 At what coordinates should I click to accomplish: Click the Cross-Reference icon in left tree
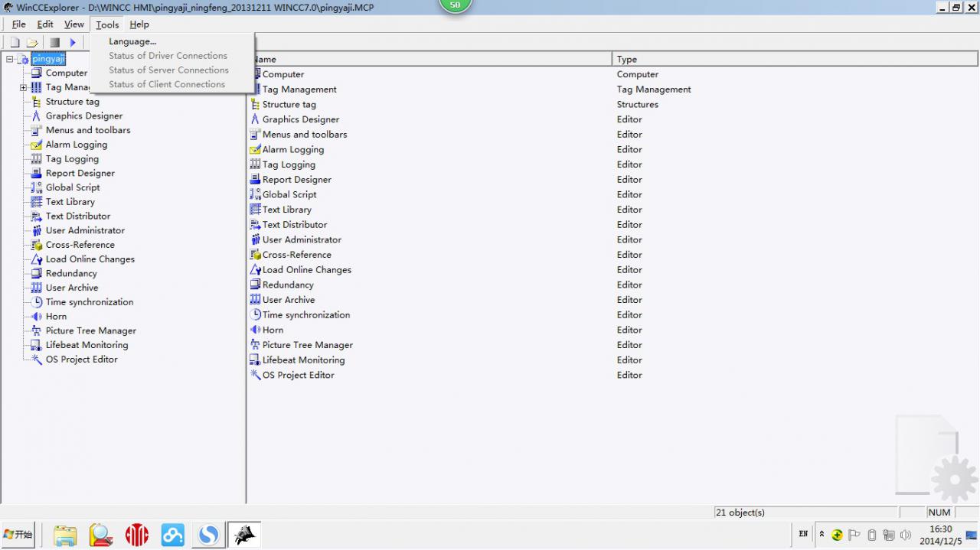36,245
